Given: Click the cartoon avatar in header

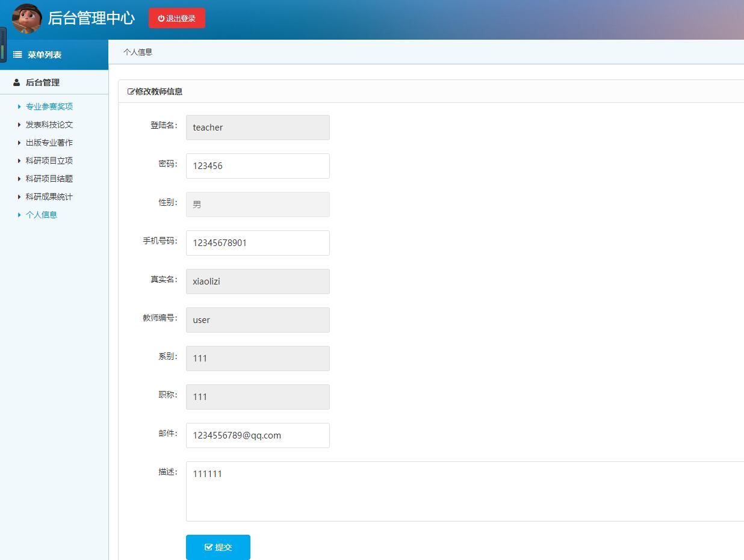Looking at the screenshot, I should click(x=26, y=19).
